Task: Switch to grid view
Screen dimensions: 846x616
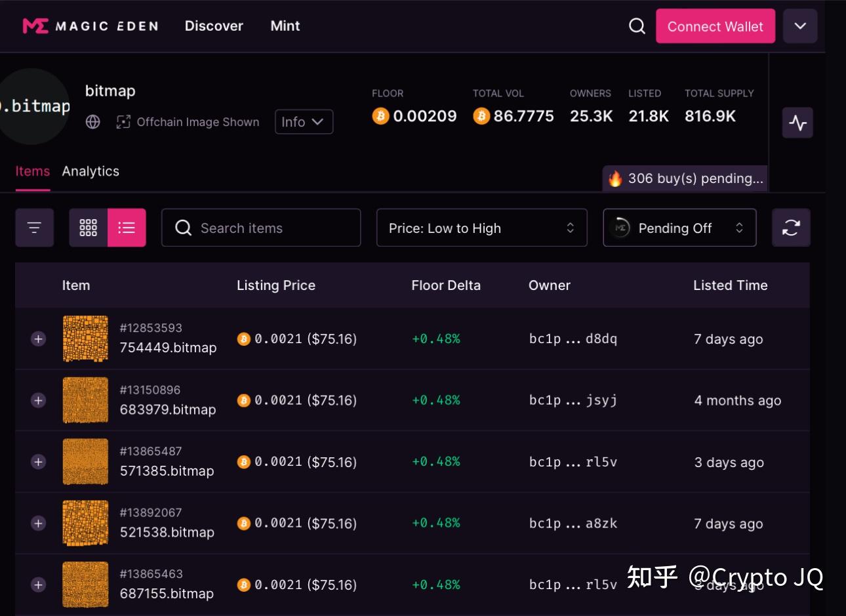Action: (x=89, y=228)
